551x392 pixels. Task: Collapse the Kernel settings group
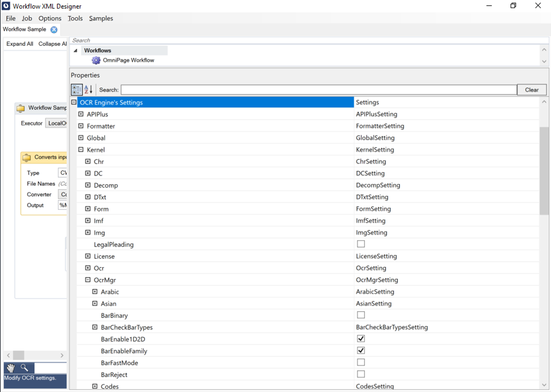(80, 149)
